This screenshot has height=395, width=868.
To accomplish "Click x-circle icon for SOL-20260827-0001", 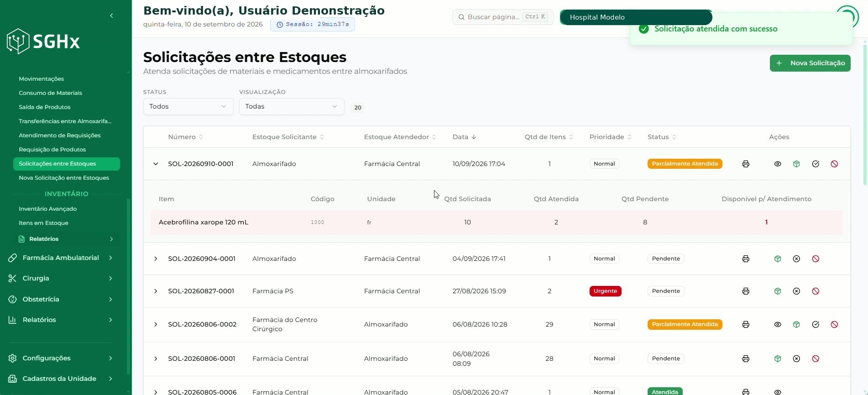I will pyautogui.click(x=796, y=291).
